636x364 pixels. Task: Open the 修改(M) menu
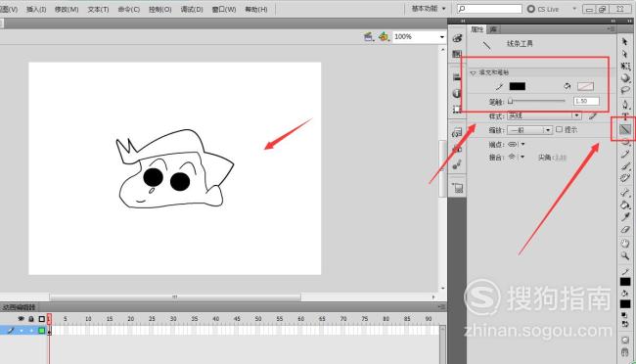coord(67,9)
